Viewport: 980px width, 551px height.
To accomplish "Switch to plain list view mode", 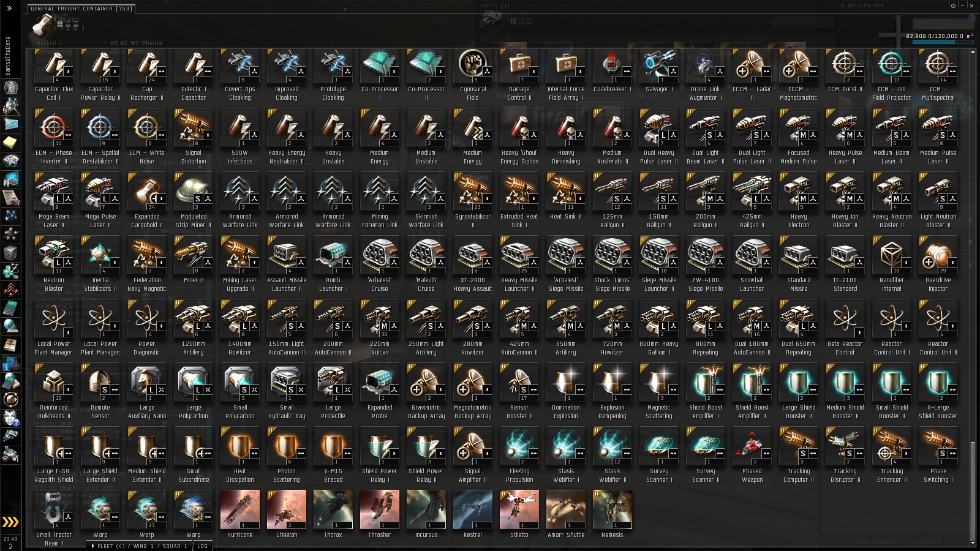I will pyautogui.click(x=77, y=24).
